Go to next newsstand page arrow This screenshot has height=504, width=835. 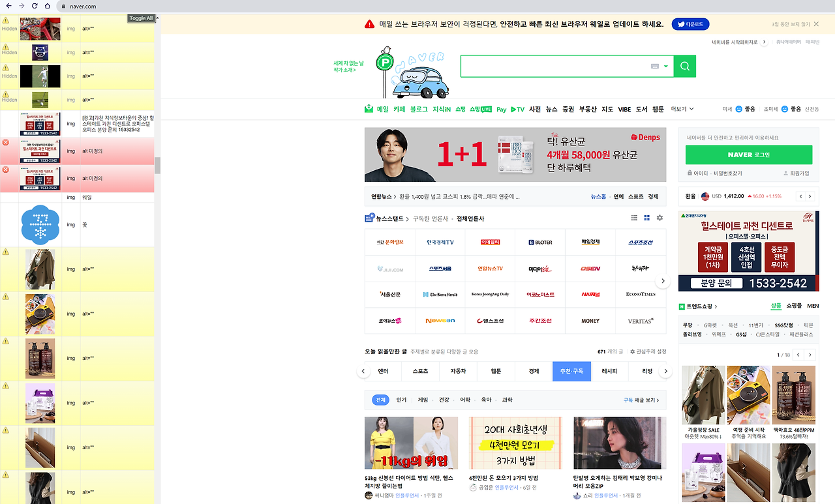663,281
